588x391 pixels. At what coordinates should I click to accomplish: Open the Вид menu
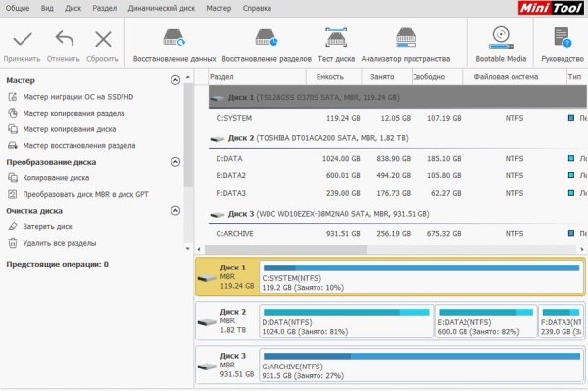point(47,8)
